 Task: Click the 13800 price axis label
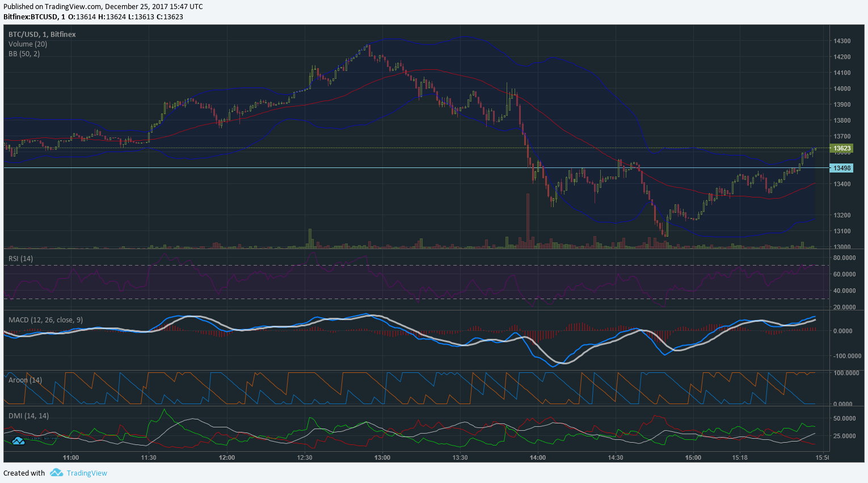click(842, 120)
